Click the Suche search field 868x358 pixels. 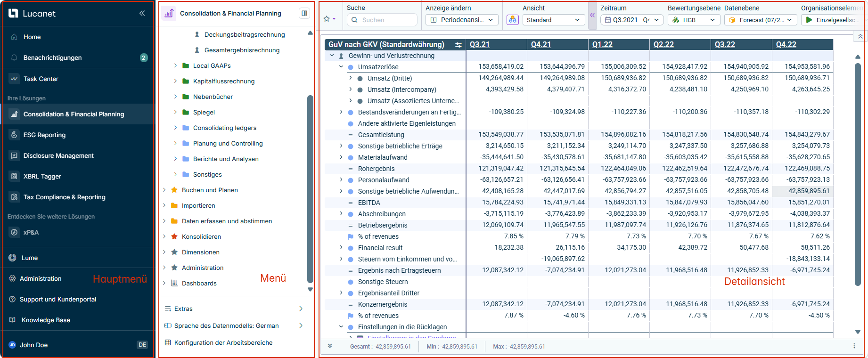pos(382,20)
